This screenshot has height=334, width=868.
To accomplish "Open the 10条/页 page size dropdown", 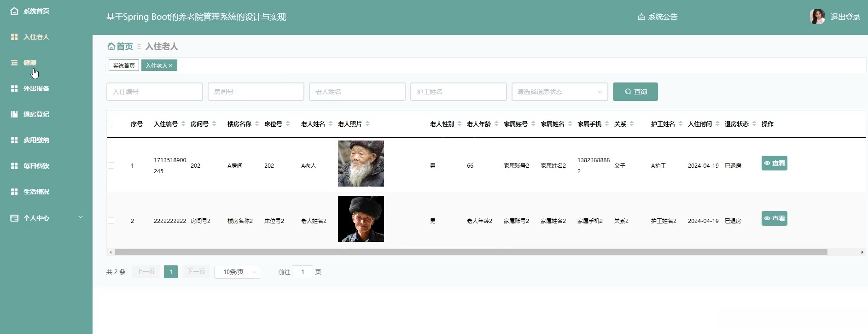I will click(x=237, y=272).
